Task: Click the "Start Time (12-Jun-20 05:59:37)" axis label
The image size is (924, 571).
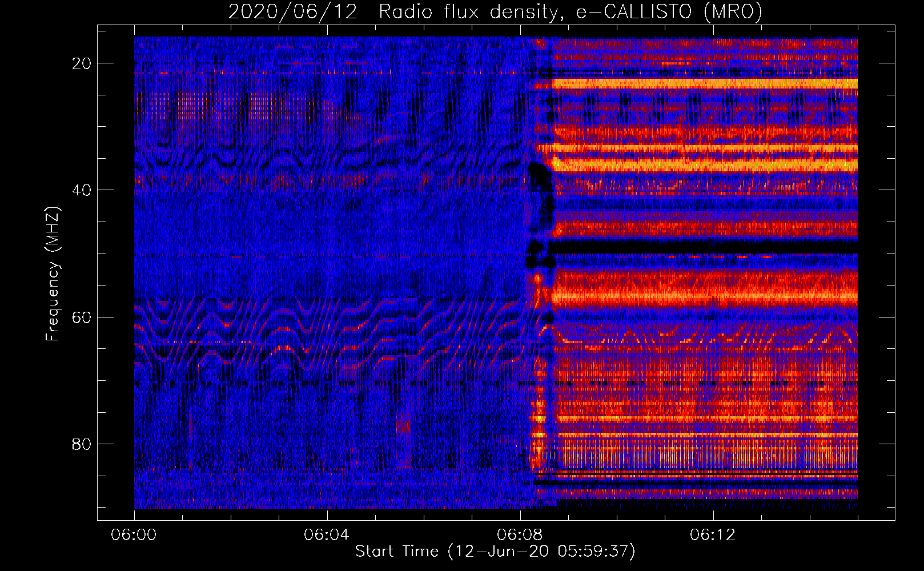Action: [x=495, y=552]
